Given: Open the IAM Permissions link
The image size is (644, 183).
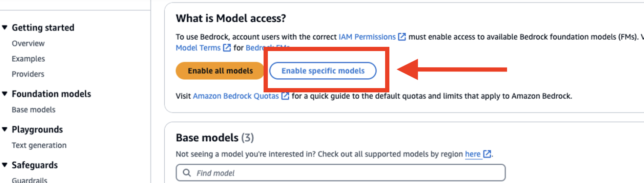Looking at the screenshot, I should click(367, 37).
